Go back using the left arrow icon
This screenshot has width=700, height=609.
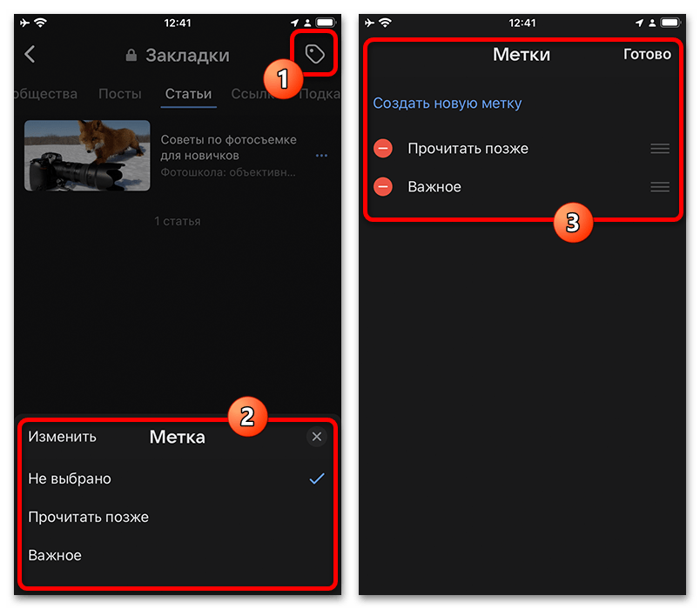tap(30, 55)
